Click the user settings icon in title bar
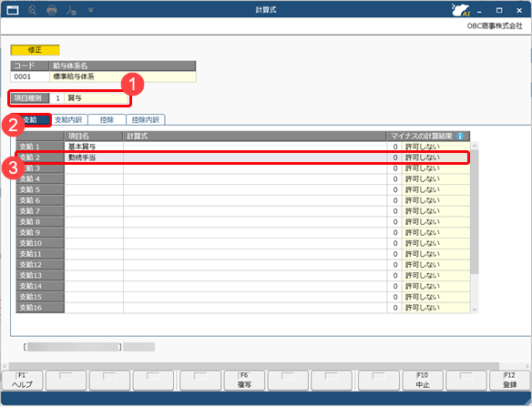532x407 pixels. pos(71,10)
